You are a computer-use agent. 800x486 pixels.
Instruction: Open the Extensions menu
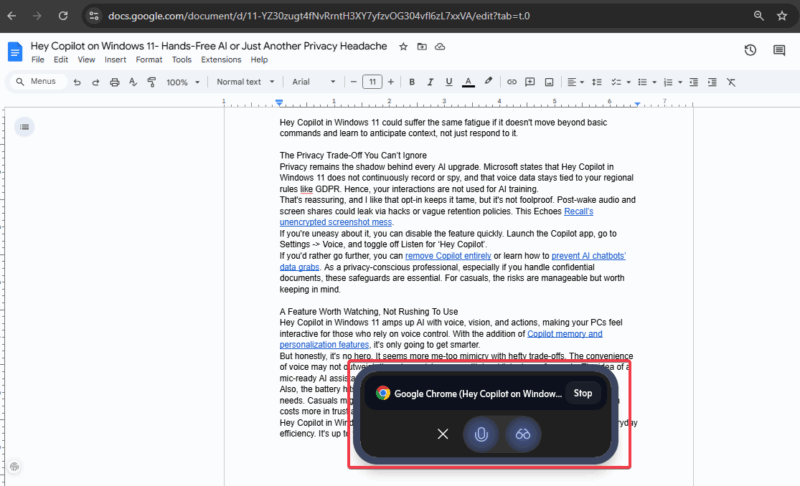point(220,60)
